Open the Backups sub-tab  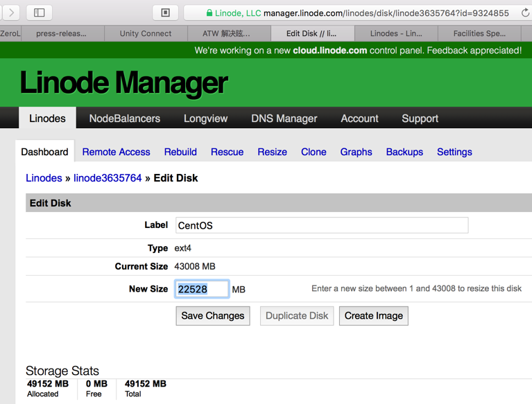pyautogui.click(x=404, y=152)
